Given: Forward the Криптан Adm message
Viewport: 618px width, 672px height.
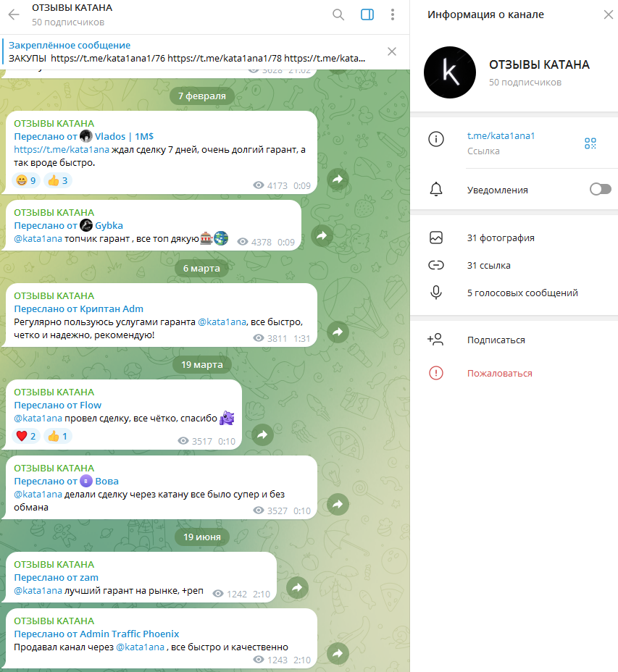Looking at the screenshot, I should click(338, 332).
